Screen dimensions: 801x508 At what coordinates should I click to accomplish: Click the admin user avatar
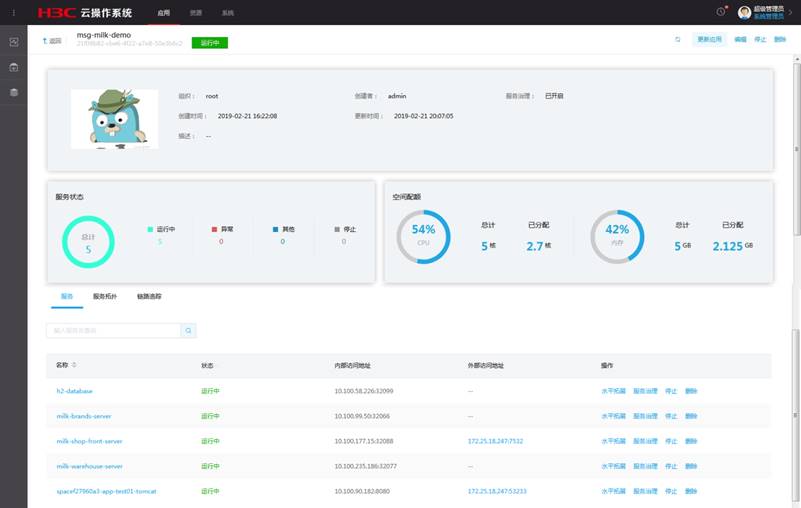[744, 12]
